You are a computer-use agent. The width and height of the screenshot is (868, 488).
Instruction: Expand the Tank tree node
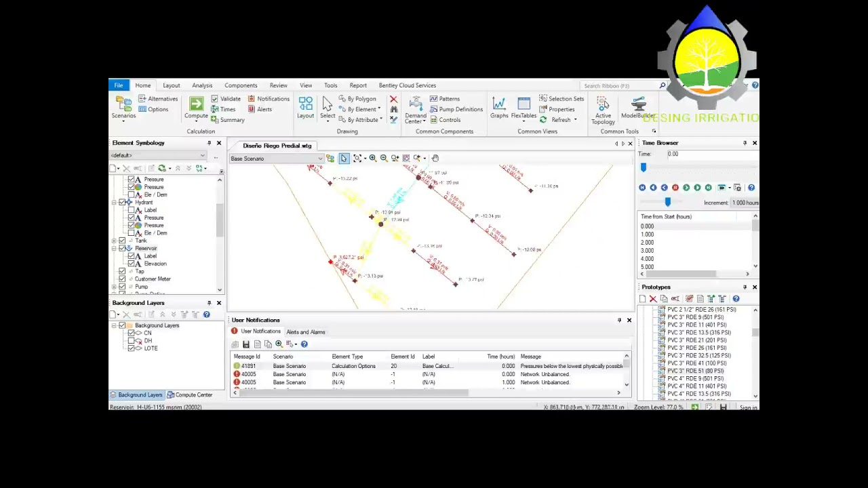point(115,241)
